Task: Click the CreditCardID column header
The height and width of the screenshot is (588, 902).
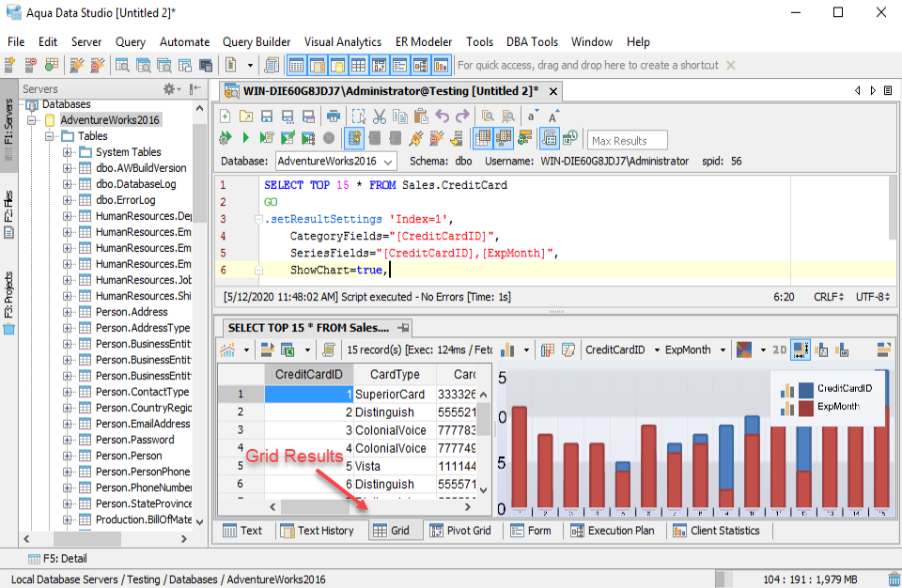Action: [309, 375]
